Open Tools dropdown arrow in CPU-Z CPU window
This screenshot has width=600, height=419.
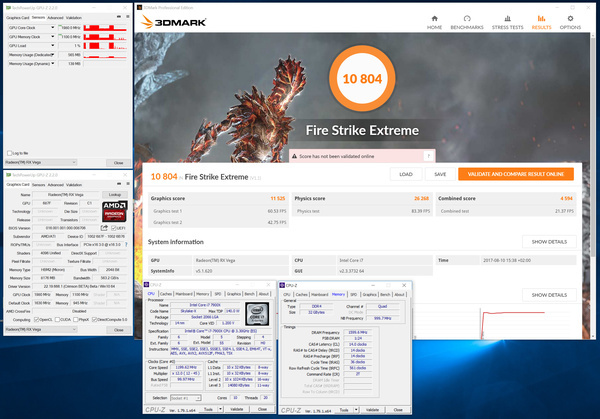tap(220, 409)
